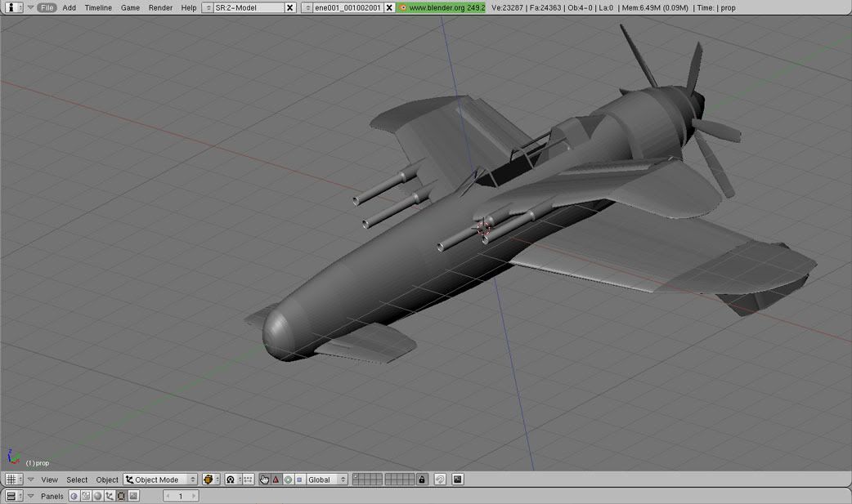The width and height of the screenshot is (852, 504).
Task: Enable the translate manipulator triangle
Action: 276,479
